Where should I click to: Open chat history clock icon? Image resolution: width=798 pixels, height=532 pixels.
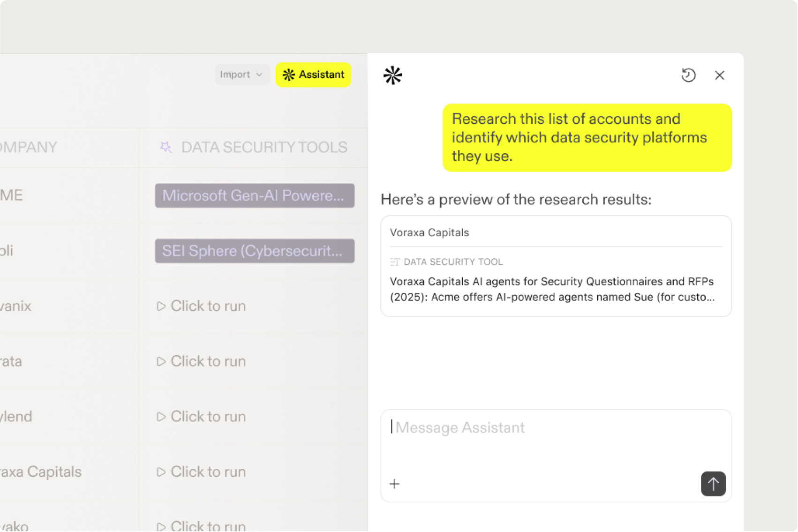688,75
